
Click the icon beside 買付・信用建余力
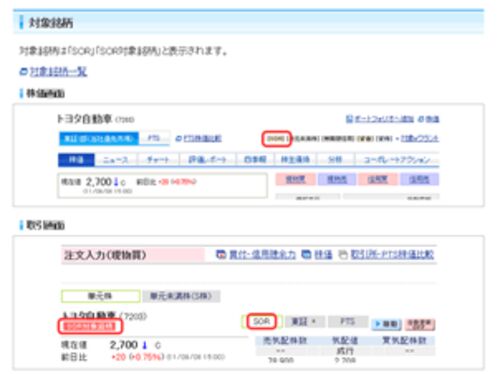point(221,255)
